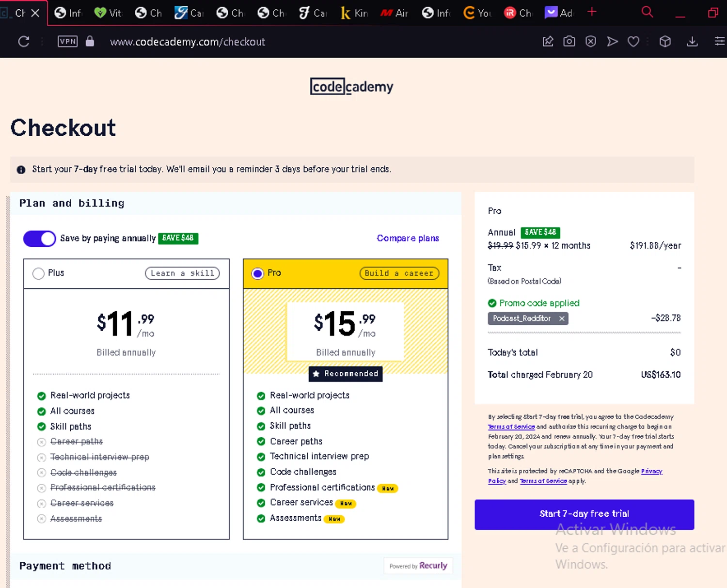727x588 pixels.
Task: Switch to the You tab
Action: pos(477,13)
